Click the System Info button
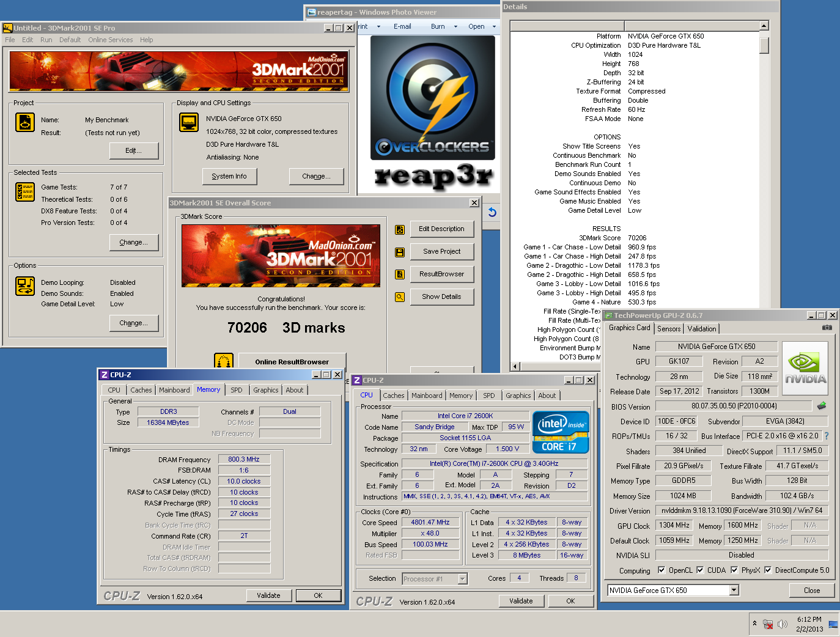The height and width of the screenshot is (637, 840). [229, 177]
